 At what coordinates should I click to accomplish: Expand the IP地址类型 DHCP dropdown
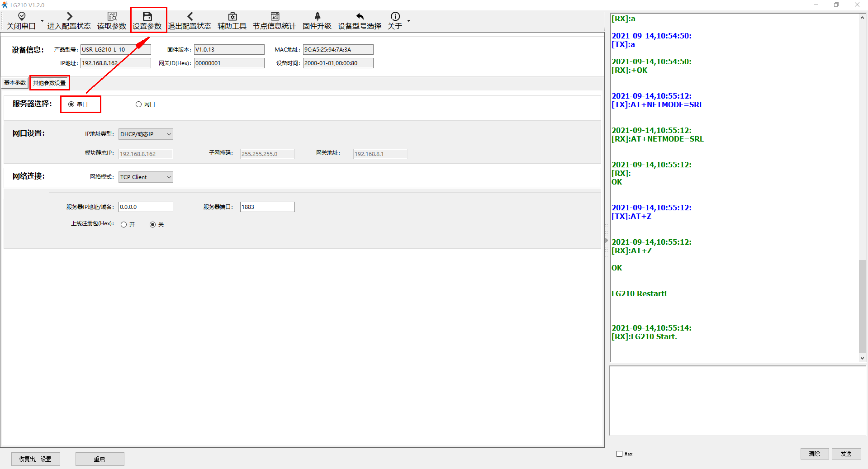click(x=146, y=134)
